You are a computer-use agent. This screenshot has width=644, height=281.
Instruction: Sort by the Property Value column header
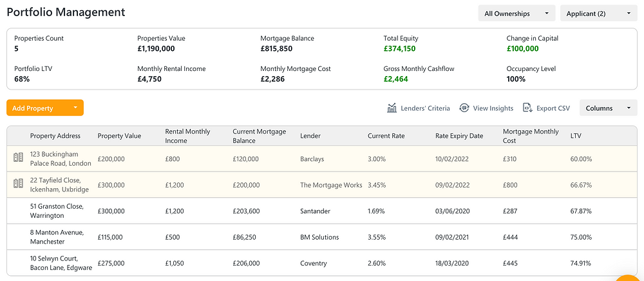pos(119,136)
